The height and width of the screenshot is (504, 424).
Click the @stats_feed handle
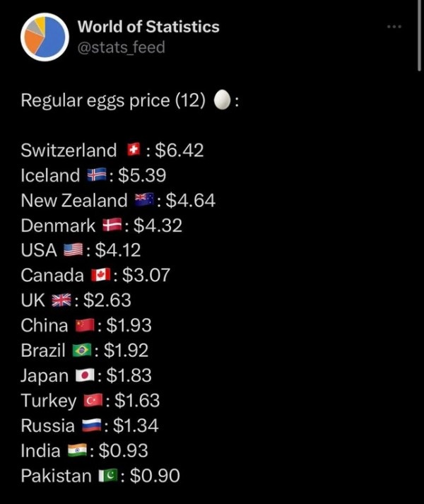(121, 47)
